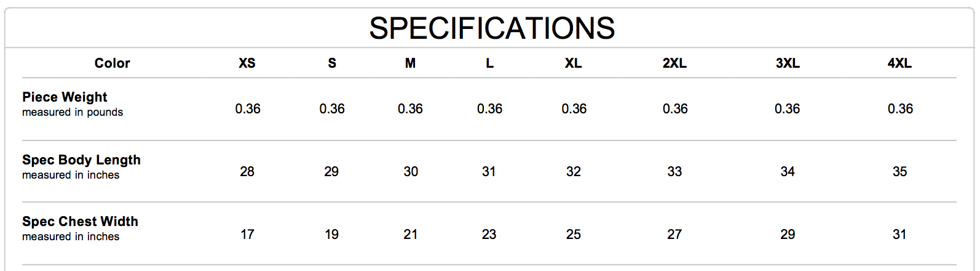The height and width of the screenshot is (271, 980).
Task: Click the 2XL chest width value 27
Action: point(674,235)
